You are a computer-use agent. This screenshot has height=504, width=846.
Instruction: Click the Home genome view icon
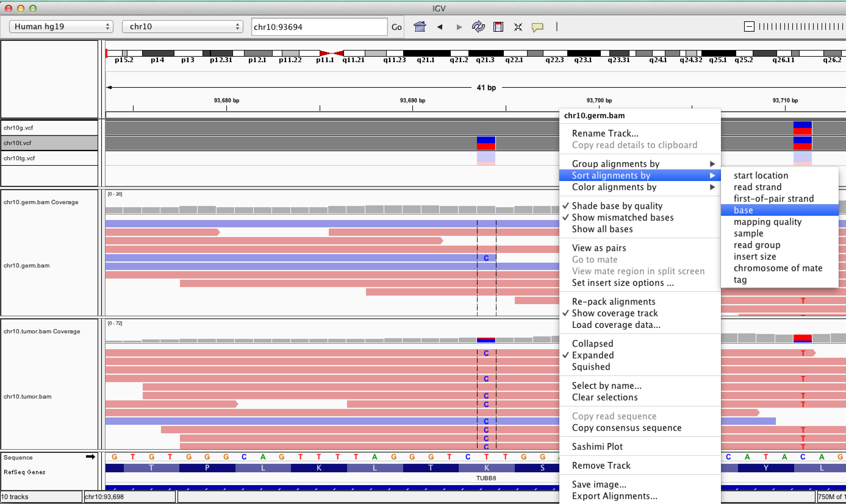(x=420, y=27)
